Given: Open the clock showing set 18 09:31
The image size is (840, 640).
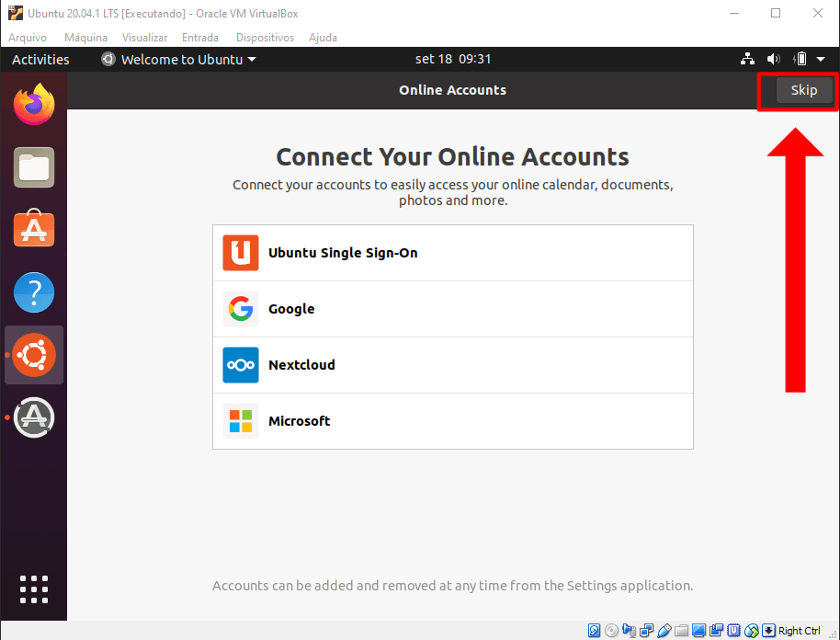Looking at the screenshot, I should [x=453, y=59].
